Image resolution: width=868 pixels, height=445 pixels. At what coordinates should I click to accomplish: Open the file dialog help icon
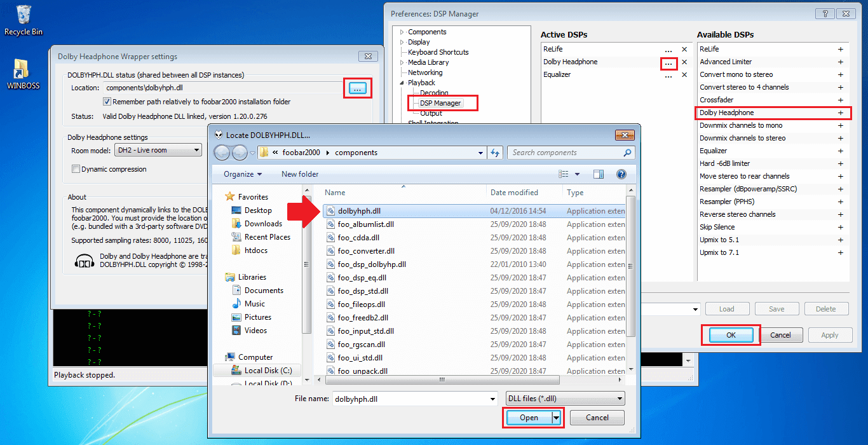[x=621, y=174]
